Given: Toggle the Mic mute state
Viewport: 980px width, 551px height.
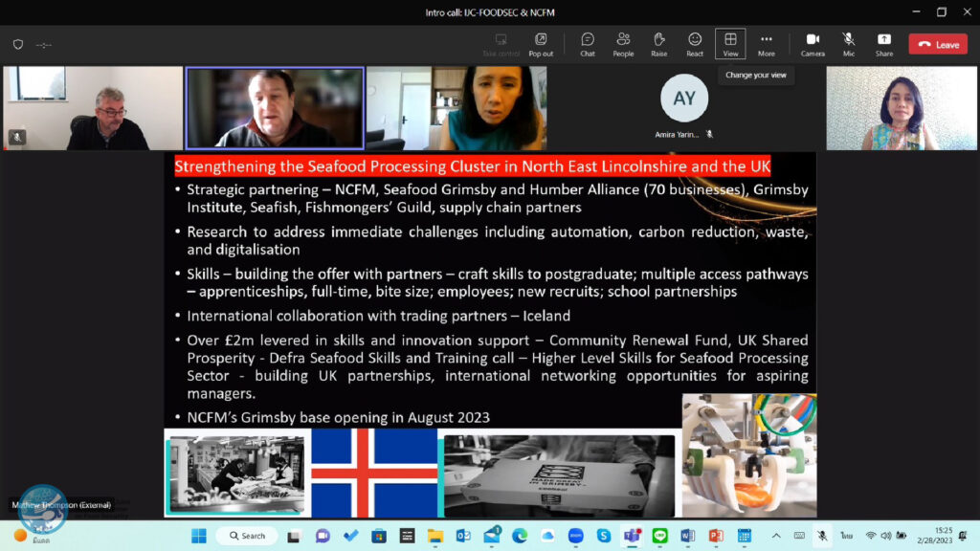Looking at the screenshot, I should point(848,45).
